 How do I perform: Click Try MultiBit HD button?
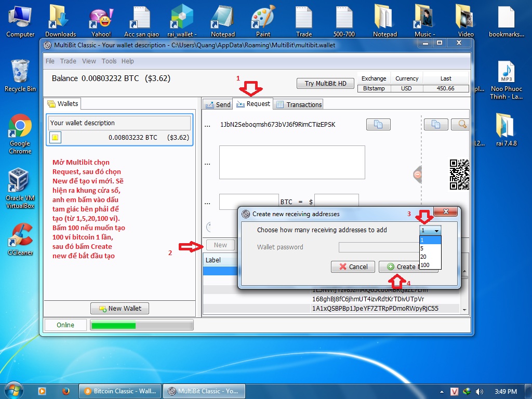tap(325, 84)
